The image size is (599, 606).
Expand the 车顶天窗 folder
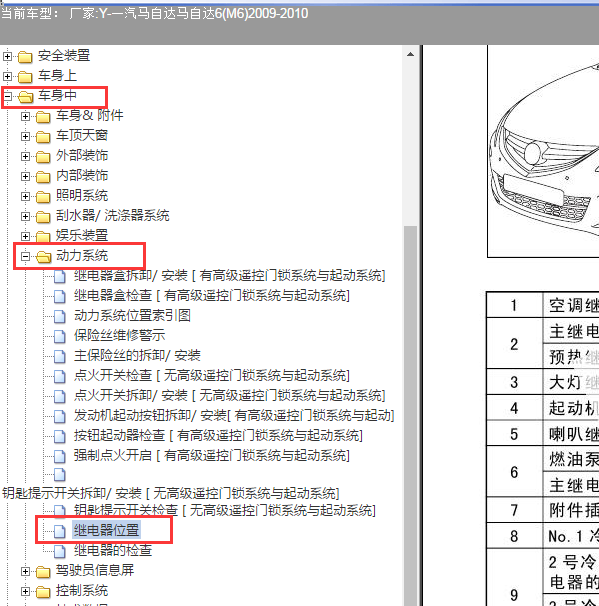pos(26,136)
